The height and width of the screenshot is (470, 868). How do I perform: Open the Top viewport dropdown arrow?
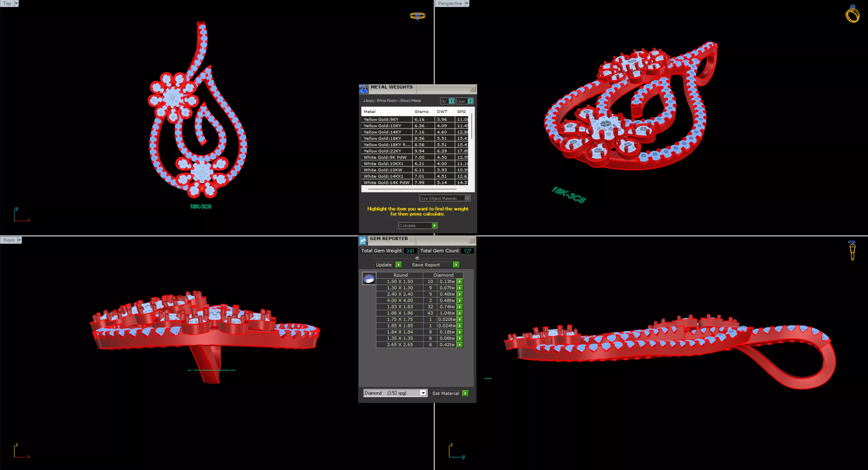point(16,3)
